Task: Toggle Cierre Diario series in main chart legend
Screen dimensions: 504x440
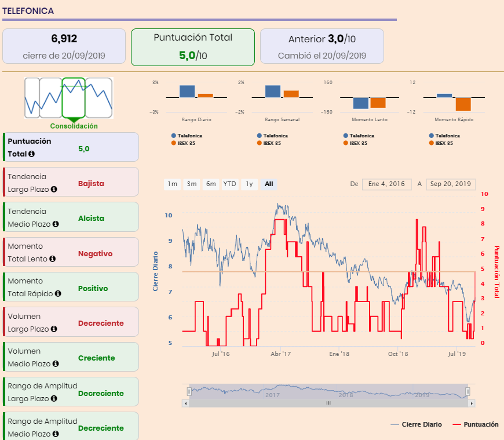Action: coord(417,424)
